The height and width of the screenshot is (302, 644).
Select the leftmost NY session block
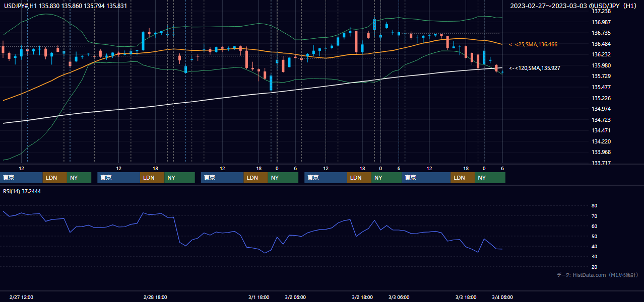coord(79,178)
